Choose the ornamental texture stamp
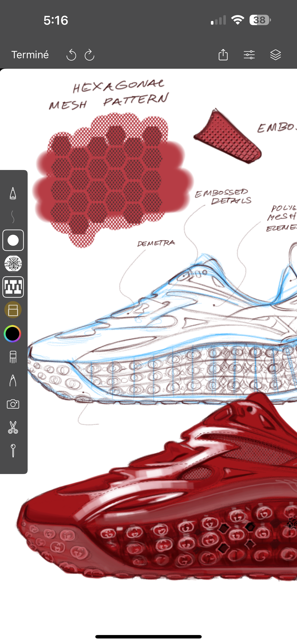This screenshot has height=644, width=297. point(13,263)
